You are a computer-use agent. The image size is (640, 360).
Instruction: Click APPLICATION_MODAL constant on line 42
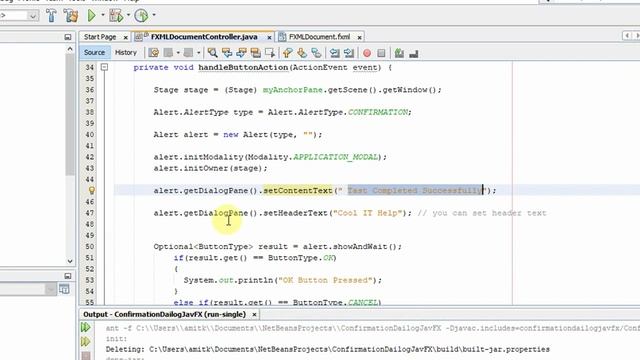[336, 157]
